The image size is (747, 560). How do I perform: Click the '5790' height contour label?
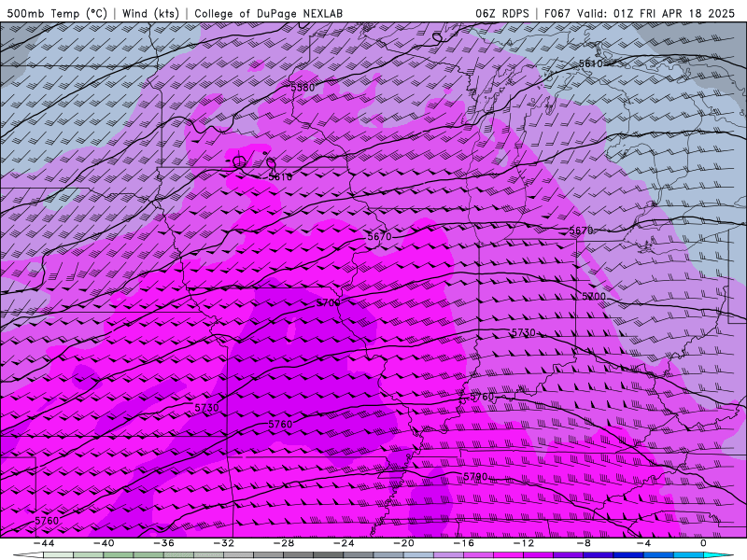pyautogui.click(x=475, y=477)
